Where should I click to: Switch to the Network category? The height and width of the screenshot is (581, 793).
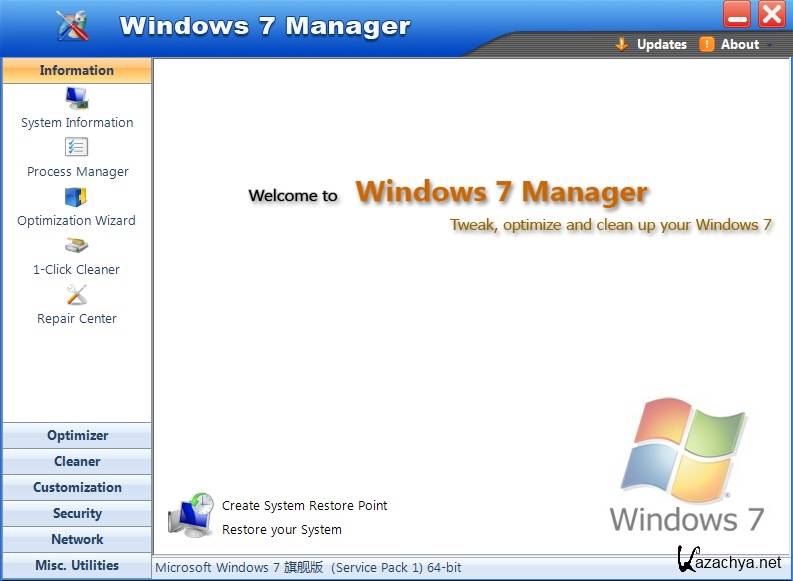tap(77, 540)
